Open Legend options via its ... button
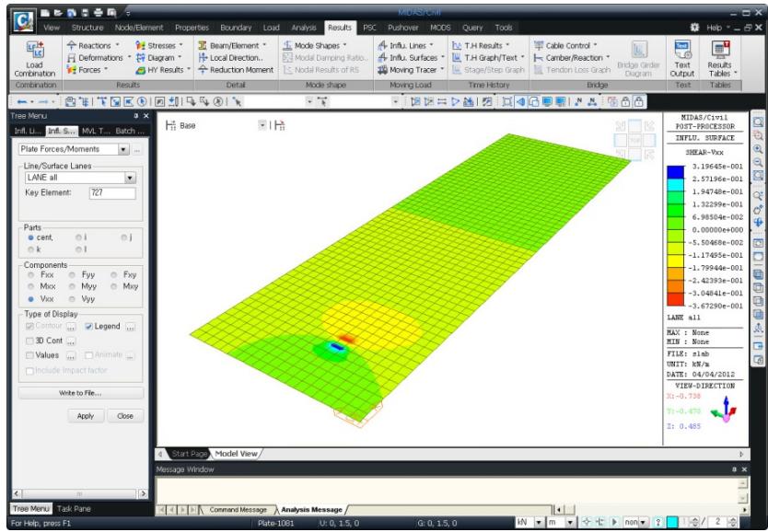This screenshot has height=532, width=768. (130, 327)
